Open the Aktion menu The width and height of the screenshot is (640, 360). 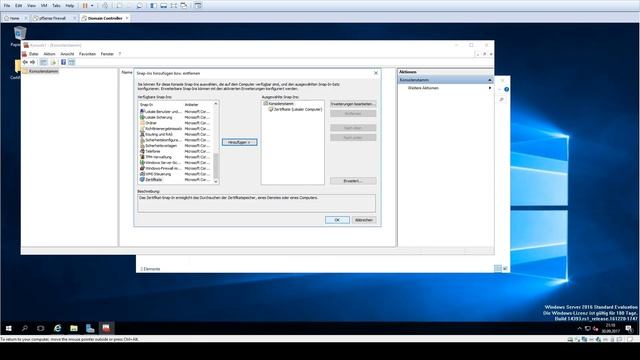(x=49, y=54)
